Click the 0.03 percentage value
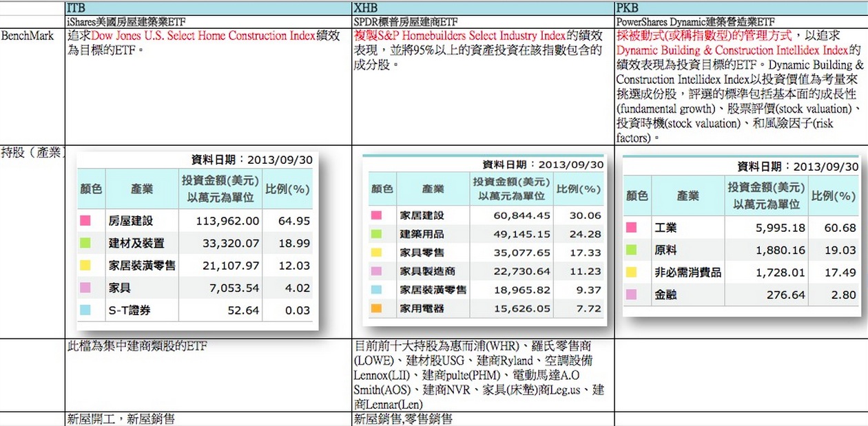 pyautogui.click(x=298, y=310)
